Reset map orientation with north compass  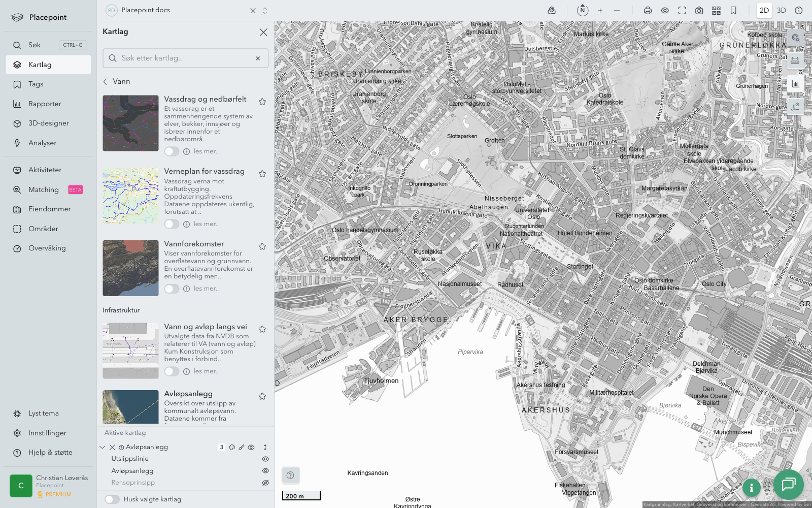coord(583,11)
